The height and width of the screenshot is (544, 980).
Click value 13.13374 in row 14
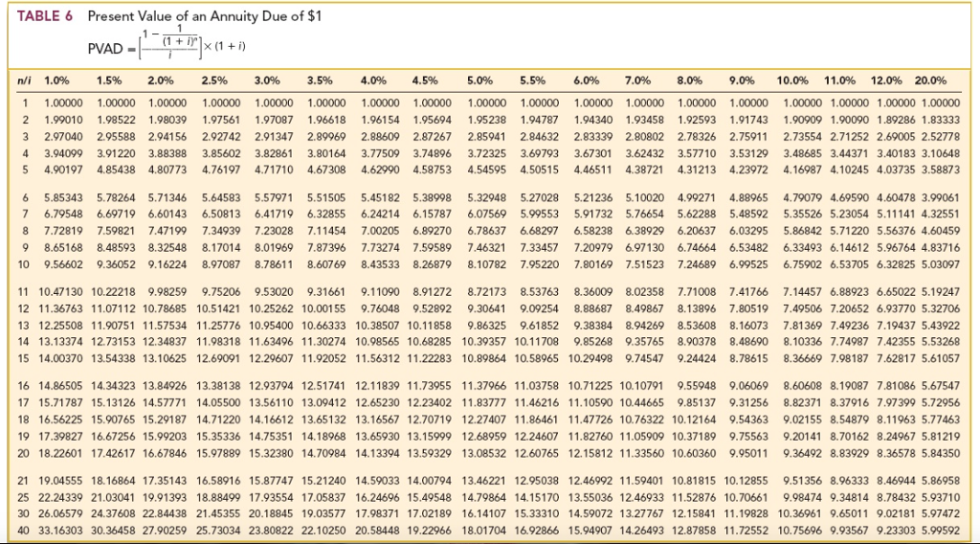click(x=60, y=342)
